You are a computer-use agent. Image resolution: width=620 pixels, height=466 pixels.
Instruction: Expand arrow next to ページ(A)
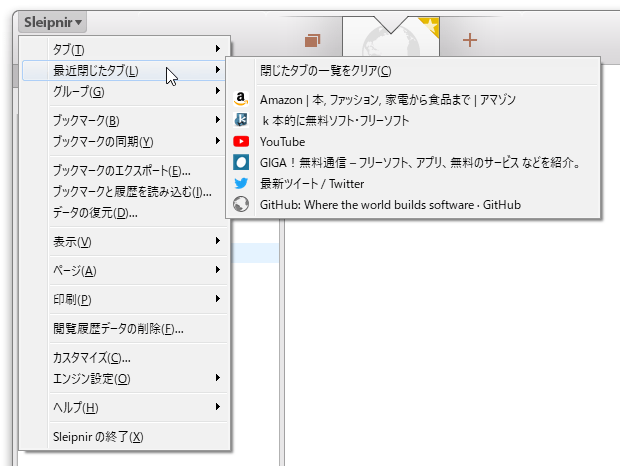(218, 270)
